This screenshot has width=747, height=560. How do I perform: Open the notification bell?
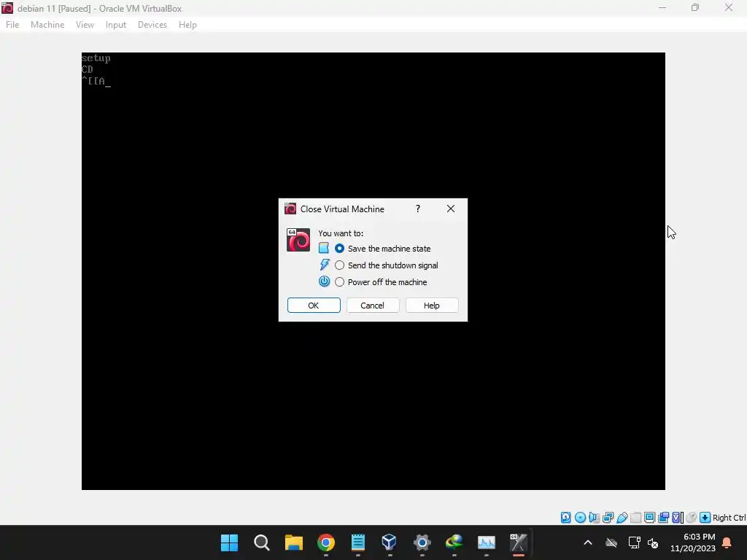pos(727,542)
